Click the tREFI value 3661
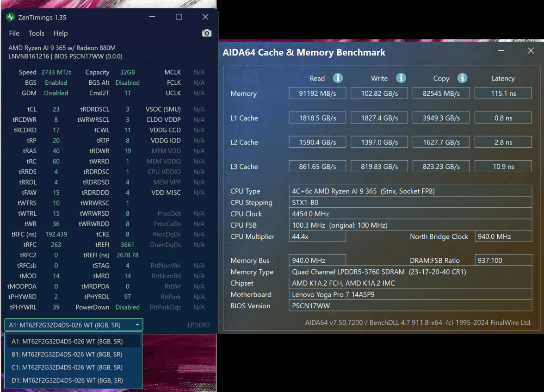The height and width of the screenshot is (392, 544). tap(127, 245)
